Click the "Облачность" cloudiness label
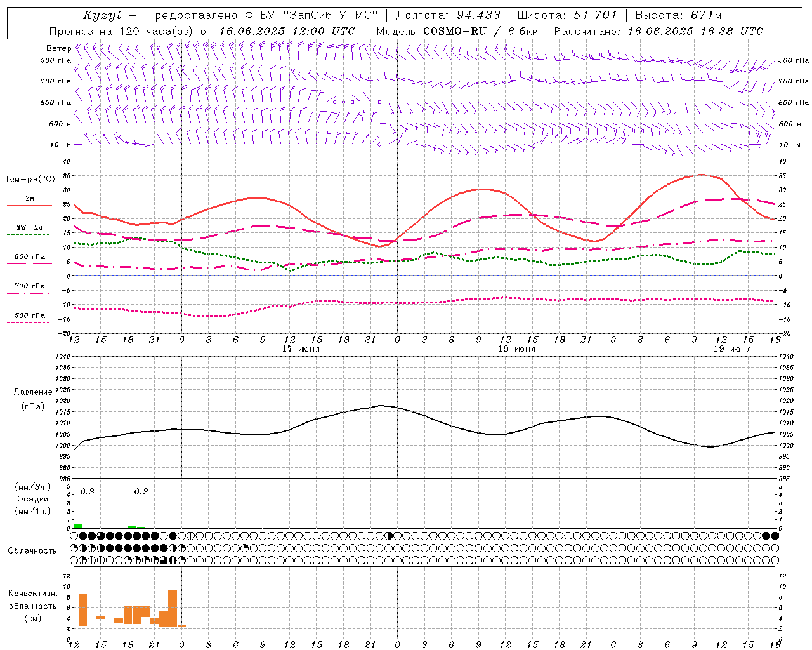Viewport: 812px width, 650px height. coord(32,550)
